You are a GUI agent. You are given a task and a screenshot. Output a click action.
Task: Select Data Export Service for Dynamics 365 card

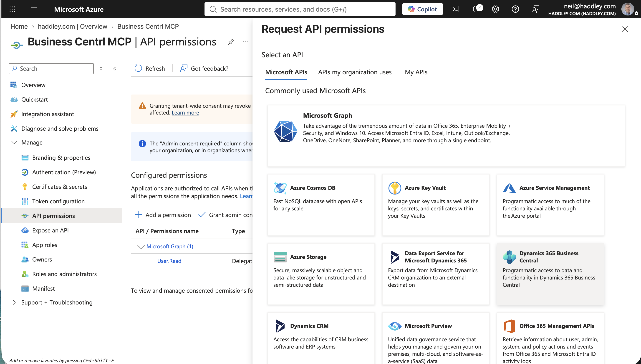[x=436, y=274]
